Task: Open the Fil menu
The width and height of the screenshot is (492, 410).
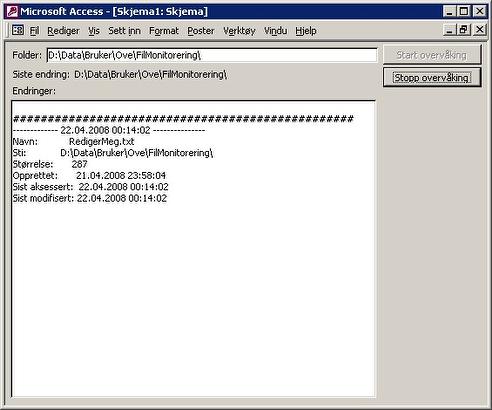Action: pyautogui.click(x=34, y=31)
